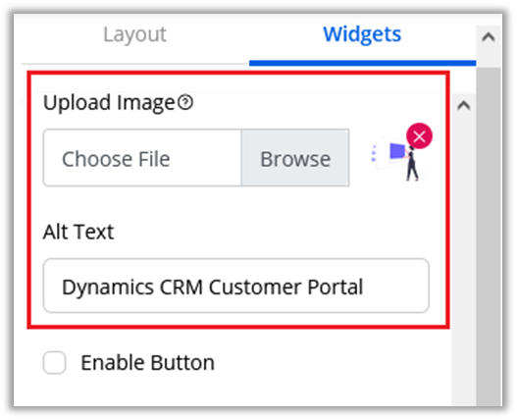The width and height of the screenshot is (517, 420).
Task: Collapse the widget section with the inner chevron
Action: [464, 106]
